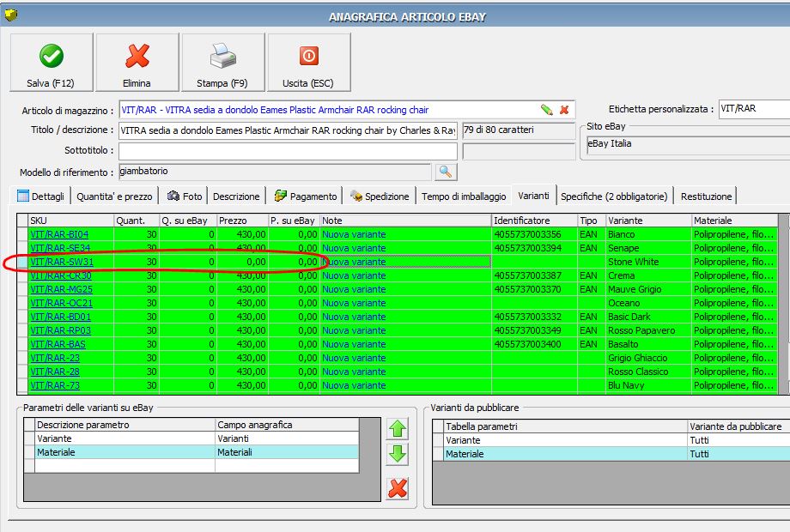790x532 pixels.
Task: Open the Quantita' e prezzo tab
Action: click(114, 196)
